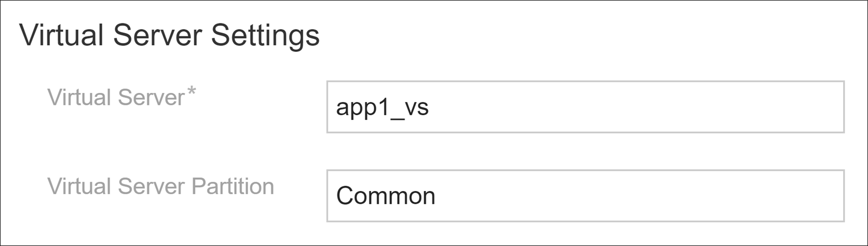Click the word "Virtual" in the heading
This screenshot has width=868, height=246.
point(61,35)
